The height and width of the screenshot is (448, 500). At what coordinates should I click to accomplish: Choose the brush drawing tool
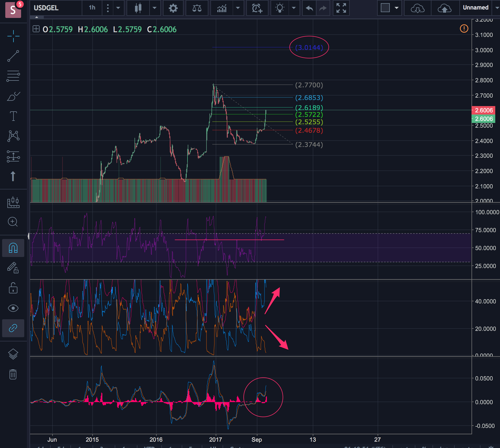(x=13, y=96)
